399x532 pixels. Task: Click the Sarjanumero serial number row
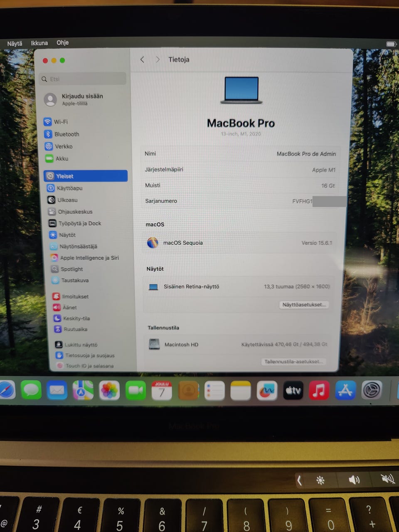coord(241,201)
